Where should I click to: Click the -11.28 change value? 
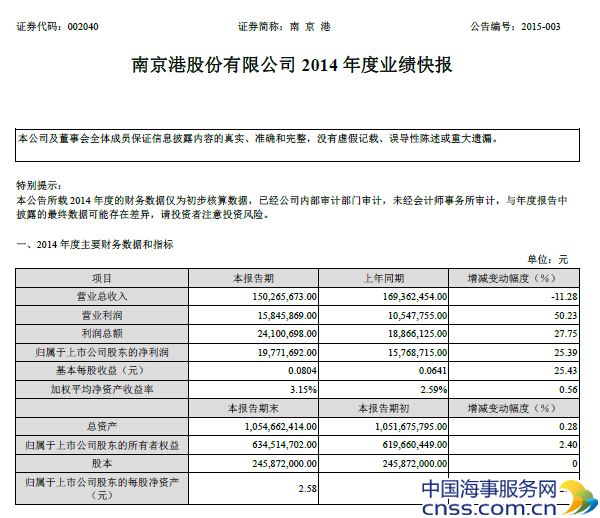(x=564, y=296)
